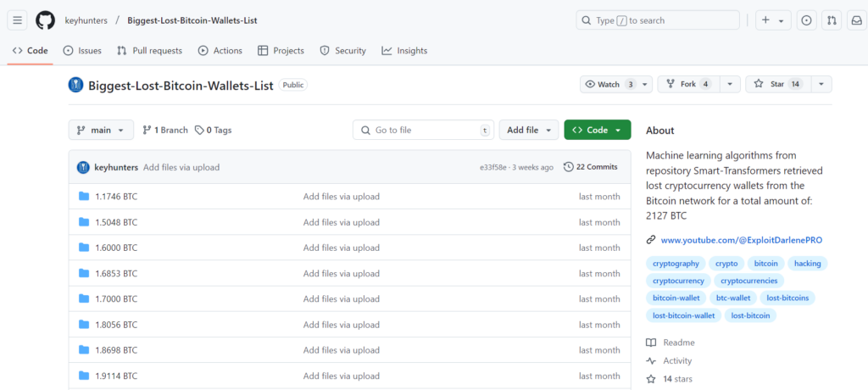This screenshot has height=390, width=868.
Task: Select the btc-wallet topic tag
Action: pyautogui.click(x=733, y=298)
